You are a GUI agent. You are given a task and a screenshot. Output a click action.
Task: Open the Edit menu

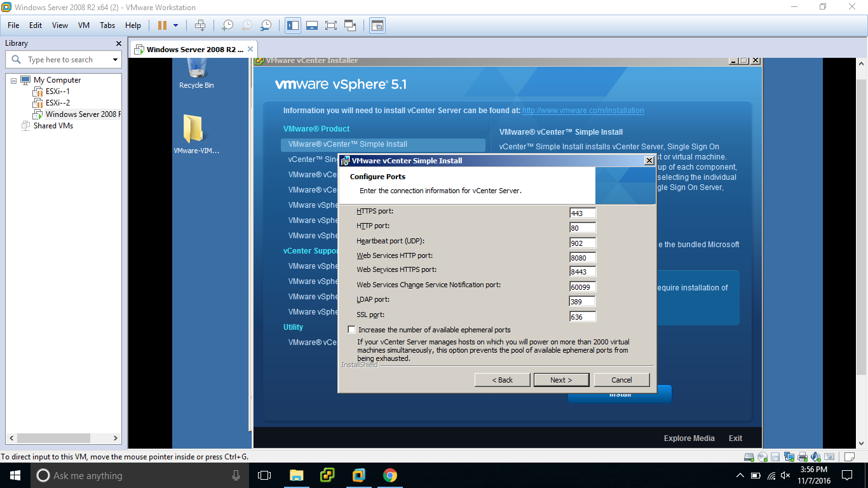pos(36,25)
